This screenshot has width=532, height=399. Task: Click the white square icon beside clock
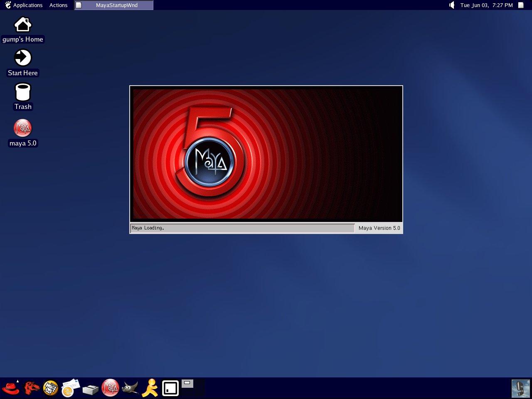coord(521,5)
